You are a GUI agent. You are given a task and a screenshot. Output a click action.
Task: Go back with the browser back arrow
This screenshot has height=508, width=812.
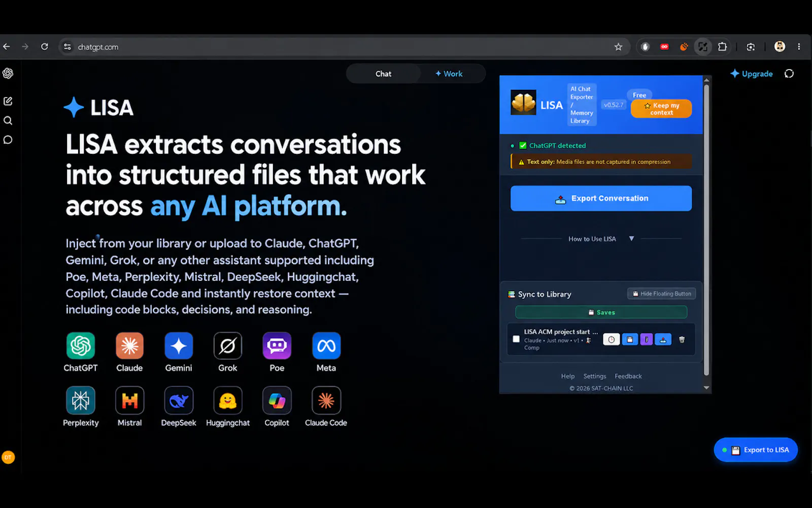pos(7,47)
